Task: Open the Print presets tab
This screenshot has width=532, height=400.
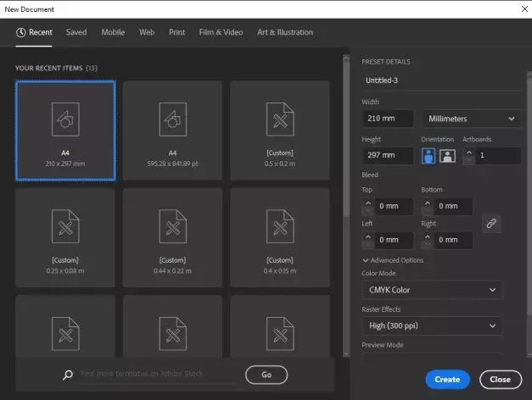Action: [x=176, y=32]
